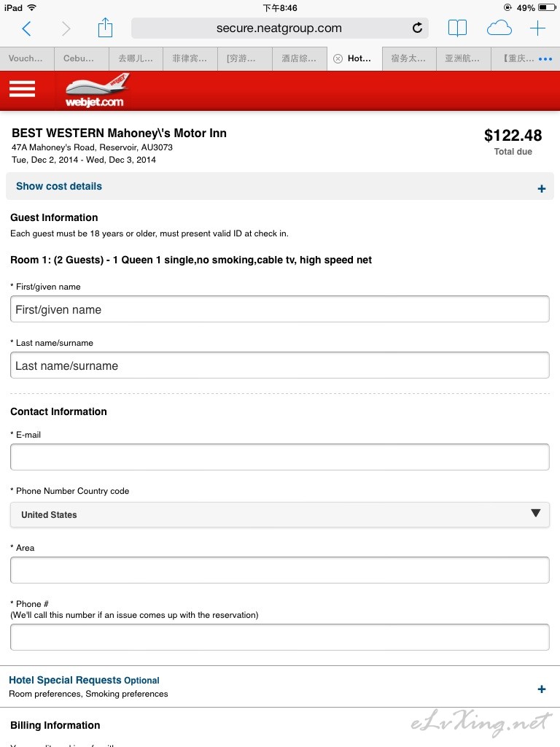Tap the Safari forward arrow
Viewport: 560px width, 747px height.
[x=66, y=28]
